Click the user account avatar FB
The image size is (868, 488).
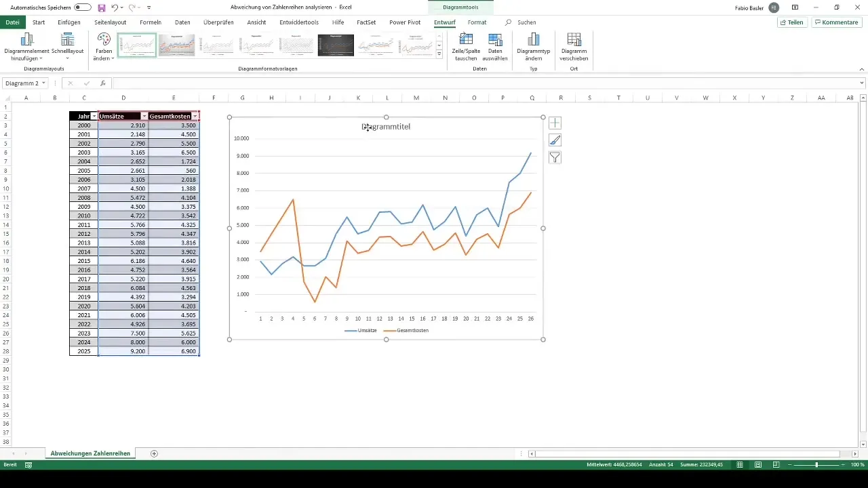coord(774,7)
